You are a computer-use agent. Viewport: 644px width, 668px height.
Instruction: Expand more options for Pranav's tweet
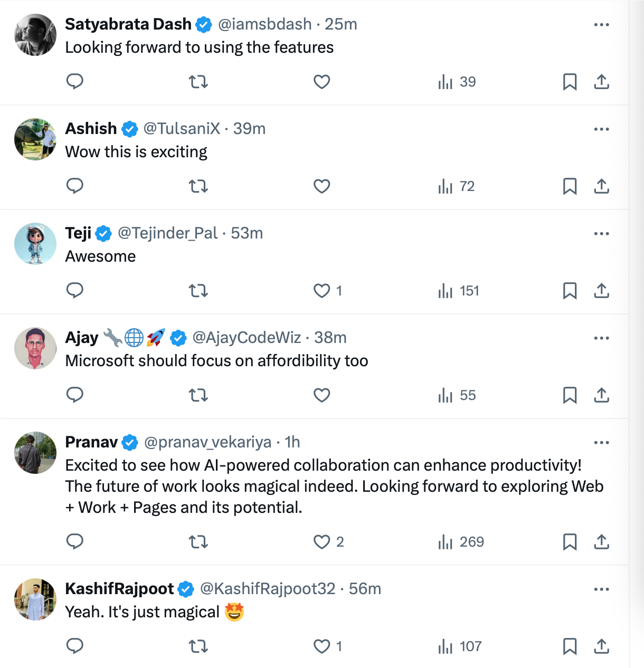point(601,443)
